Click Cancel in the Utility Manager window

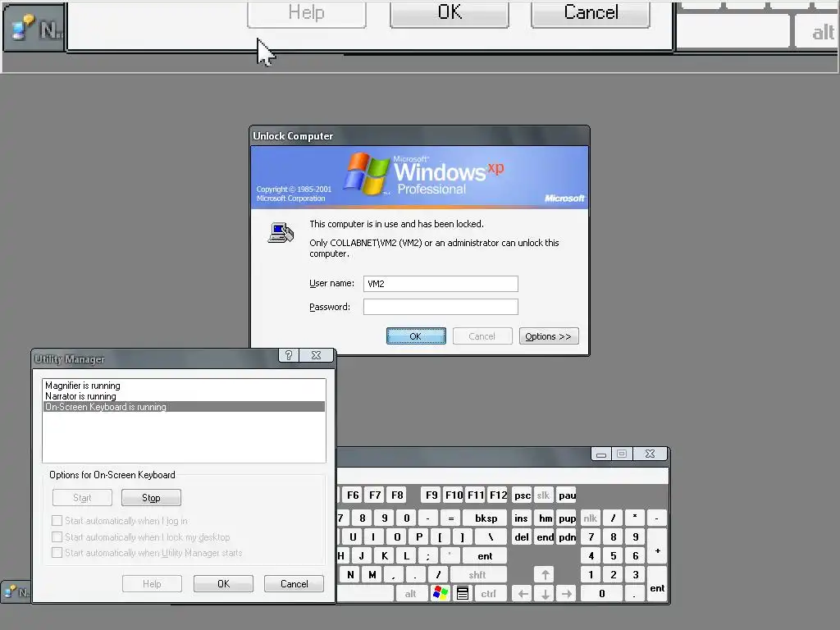pos(294,584)
